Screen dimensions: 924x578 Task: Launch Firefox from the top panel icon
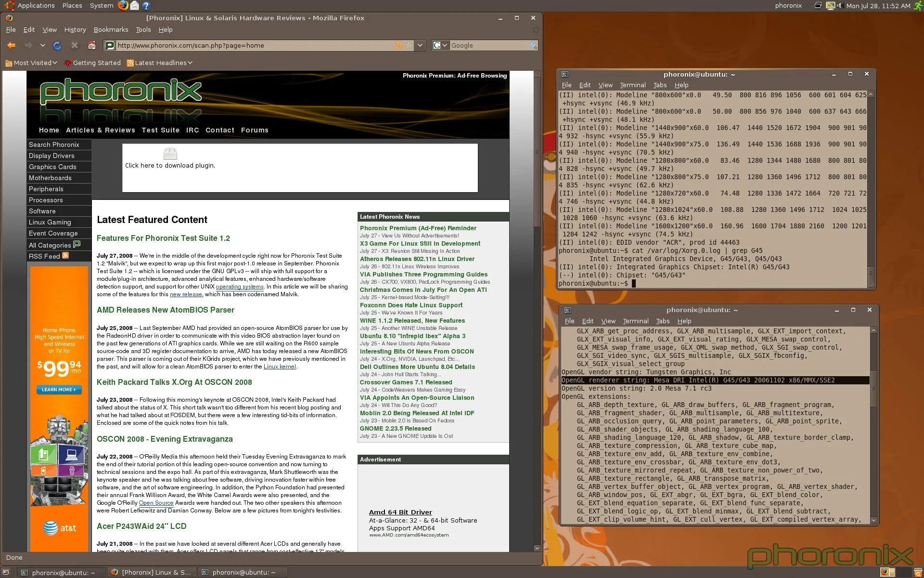[x=123, y=6]
